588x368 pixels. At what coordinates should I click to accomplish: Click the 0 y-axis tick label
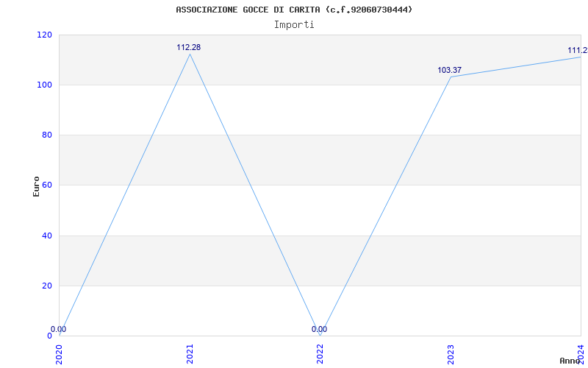[49, 336]
